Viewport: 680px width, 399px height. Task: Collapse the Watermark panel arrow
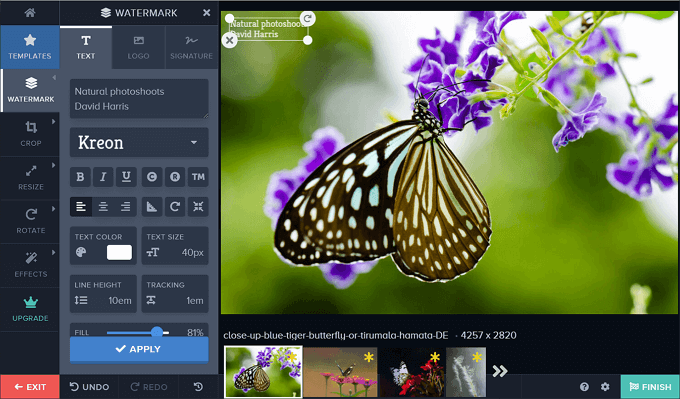point(54,78)
